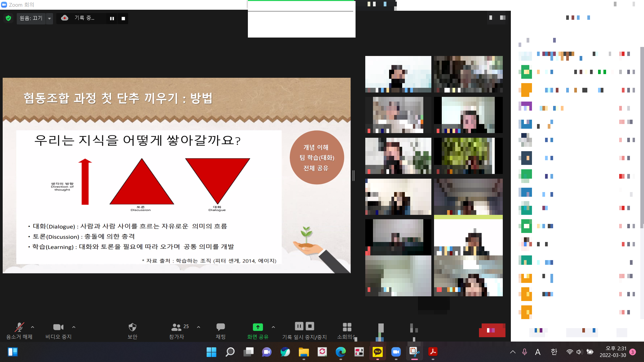
Task: Open Teams Chat taskbar icon
Action: coord(267,352)
